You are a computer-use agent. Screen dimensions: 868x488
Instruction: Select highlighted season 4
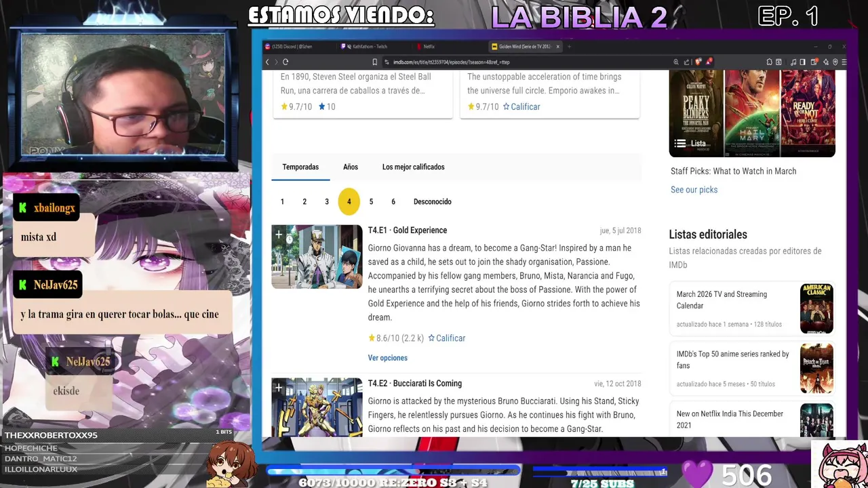click(x=349, y=201)
